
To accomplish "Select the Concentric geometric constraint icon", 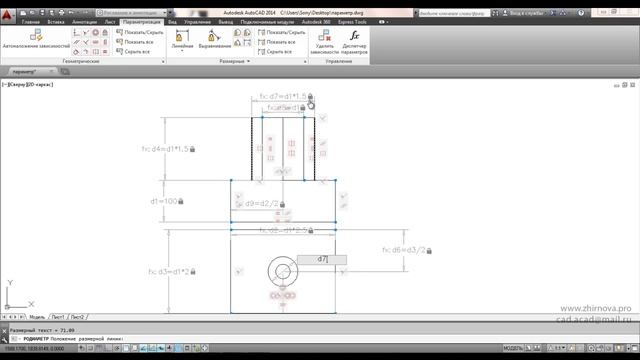I will tap(96, 32).
